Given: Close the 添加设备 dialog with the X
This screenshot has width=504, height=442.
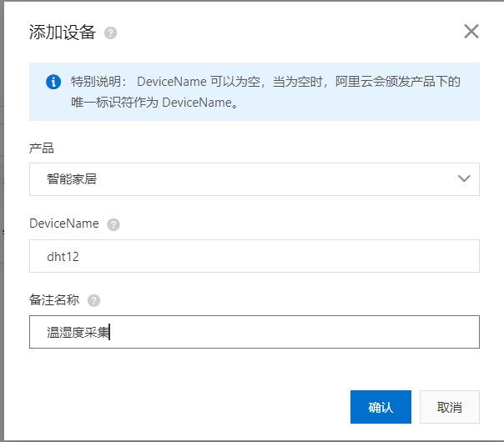Looking at the screenshot, I should click(x=471, y=32).
